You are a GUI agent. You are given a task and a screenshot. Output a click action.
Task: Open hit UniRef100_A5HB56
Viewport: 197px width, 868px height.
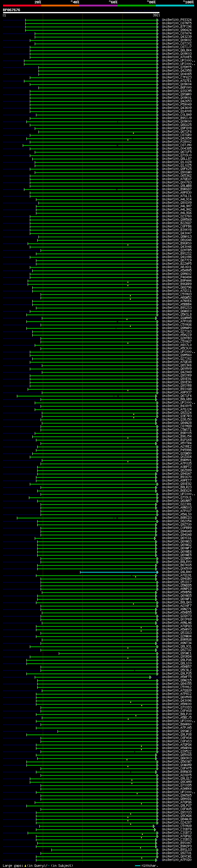pyautogui.click(x=176, y=592)
